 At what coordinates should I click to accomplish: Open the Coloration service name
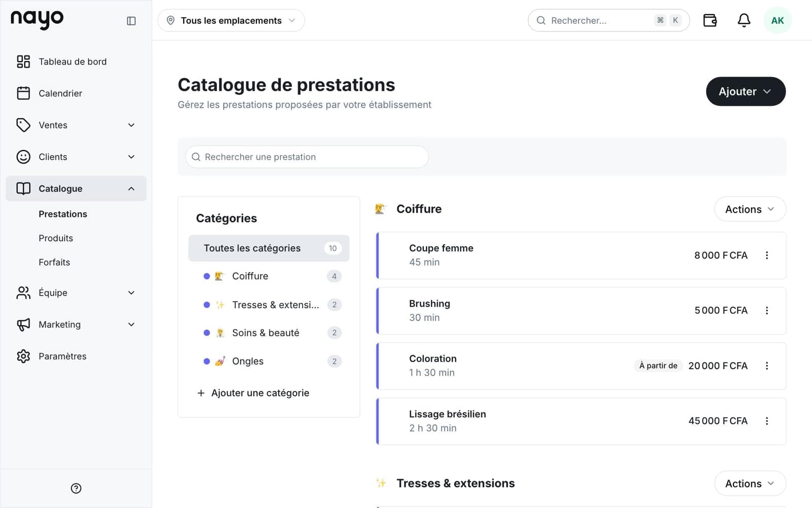pos(433,359)
